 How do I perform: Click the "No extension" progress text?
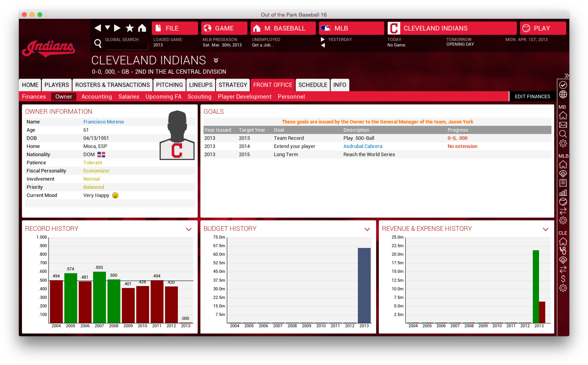pos(462,146)
